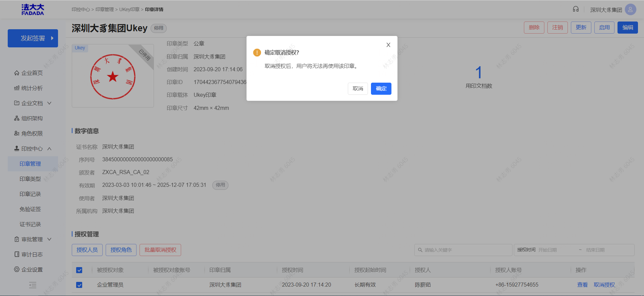Click the role icon beside 角色权限
This screenshot has width=644, height=296.
pos(17,133)
